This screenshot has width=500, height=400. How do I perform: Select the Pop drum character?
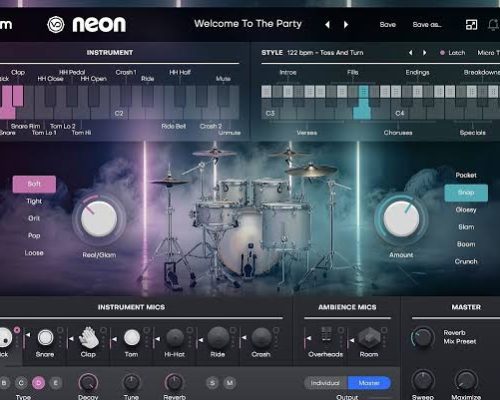(34, 236)
